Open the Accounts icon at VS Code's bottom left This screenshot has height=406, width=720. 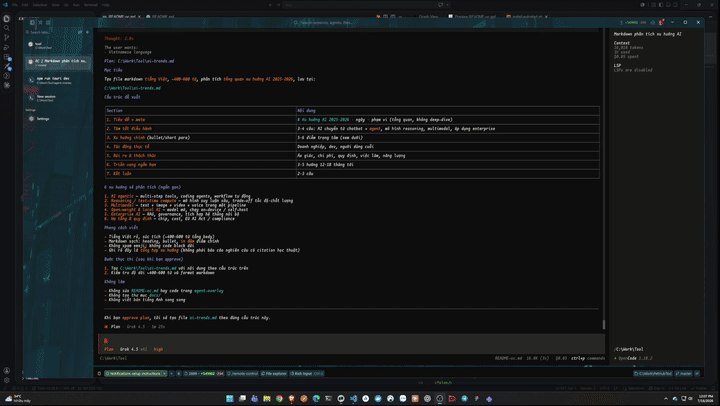click(6, 370)
